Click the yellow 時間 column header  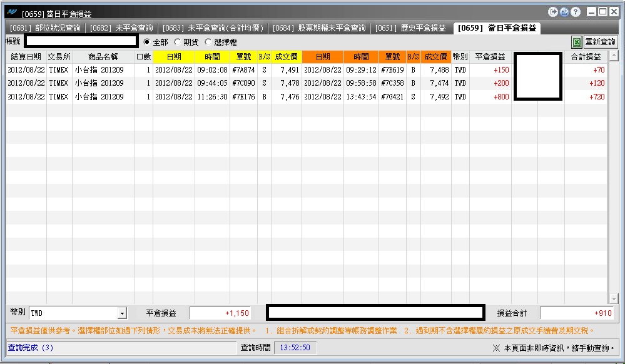(x=212, y=57)
